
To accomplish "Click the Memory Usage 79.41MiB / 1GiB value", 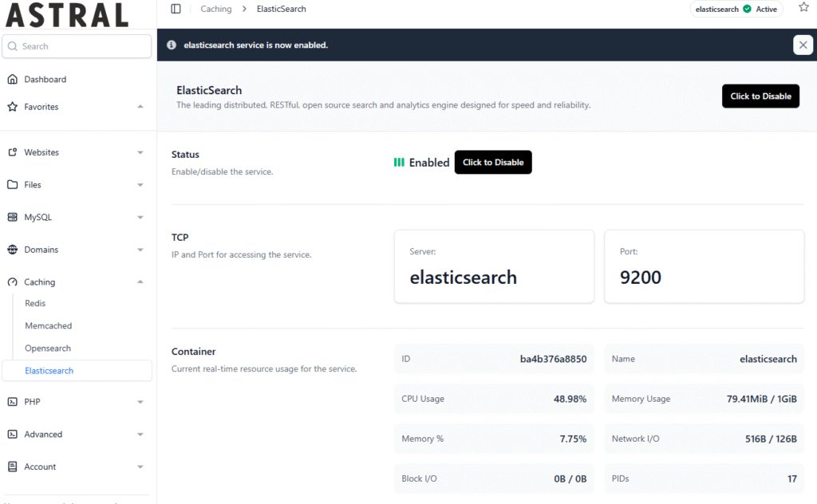I will click(762, 399).
